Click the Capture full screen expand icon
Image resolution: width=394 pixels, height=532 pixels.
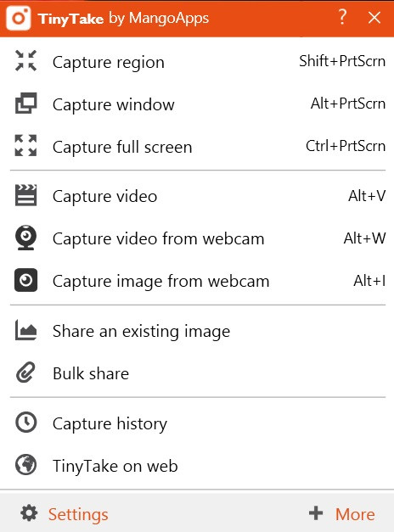point(25,146)
